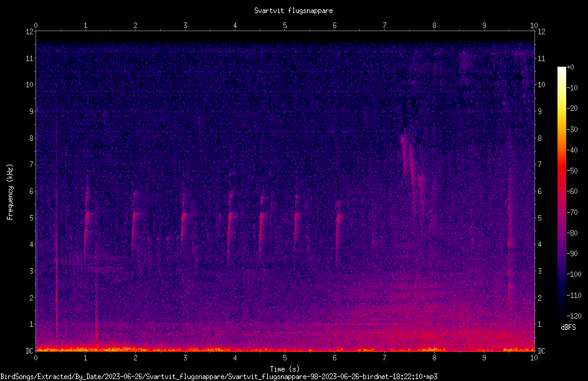Click the "-120" color scale label
The image size is (588, 381).
coord(574,316)
